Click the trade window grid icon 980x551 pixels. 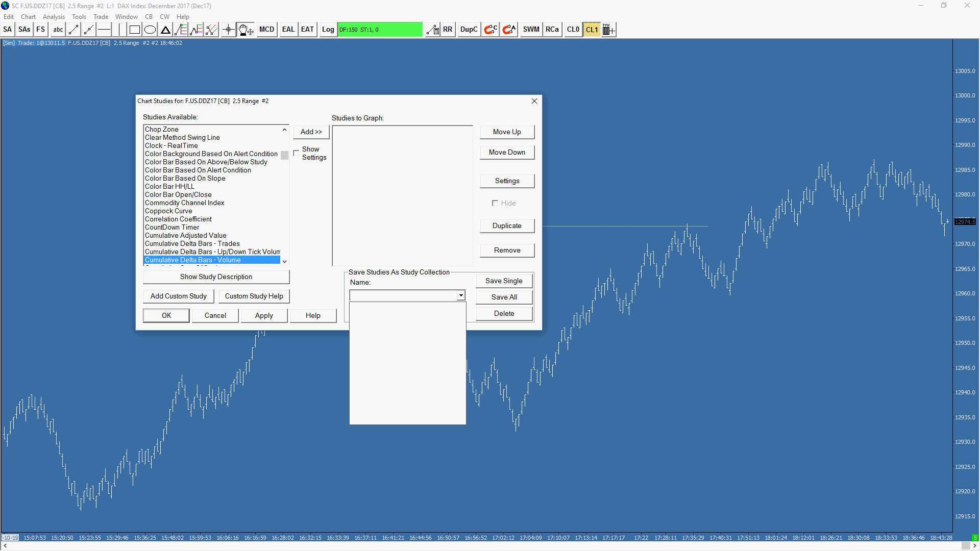click(x=608, y=30)
